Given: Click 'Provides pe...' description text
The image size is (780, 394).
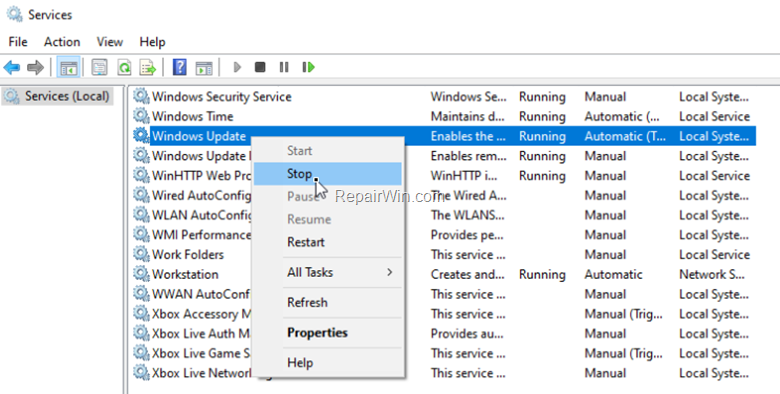Looking at the screenshot, I should (x=467, y=235).
